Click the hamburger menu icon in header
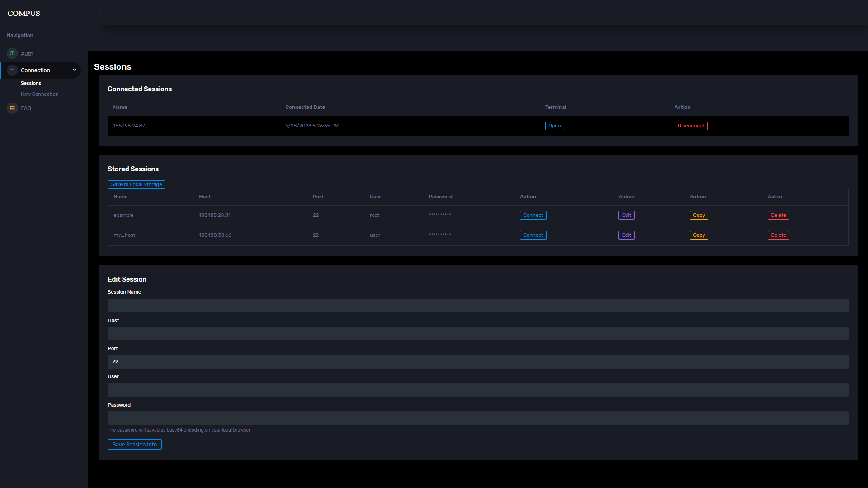Viewport: 868px width, 488px height. pyautogui.click(x=100, y=12)
